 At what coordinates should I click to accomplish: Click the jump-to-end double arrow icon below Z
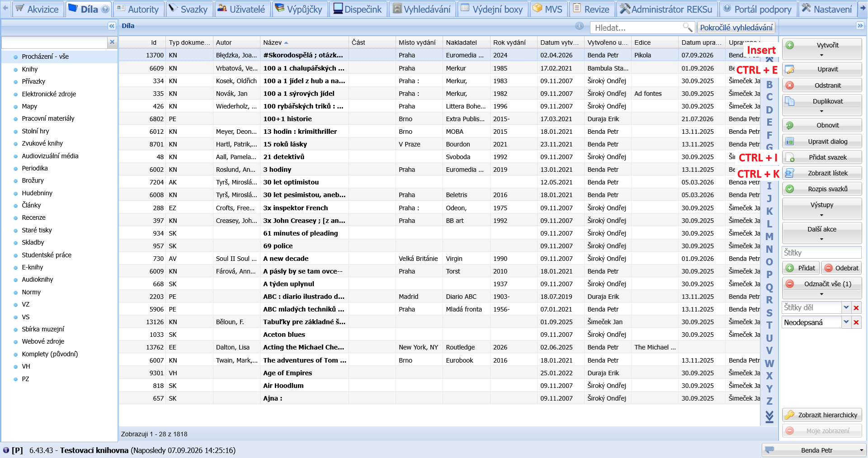769,417
